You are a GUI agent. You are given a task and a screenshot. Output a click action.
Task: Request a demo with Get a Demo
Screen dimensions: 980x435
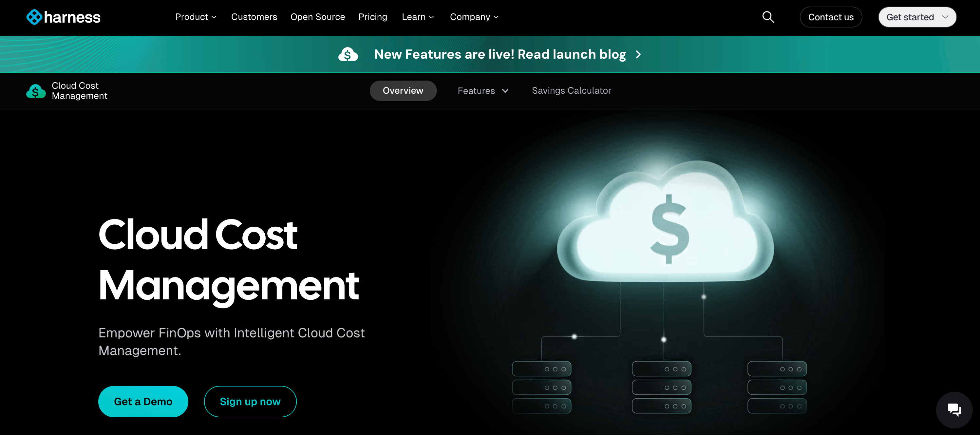point(143,402)
